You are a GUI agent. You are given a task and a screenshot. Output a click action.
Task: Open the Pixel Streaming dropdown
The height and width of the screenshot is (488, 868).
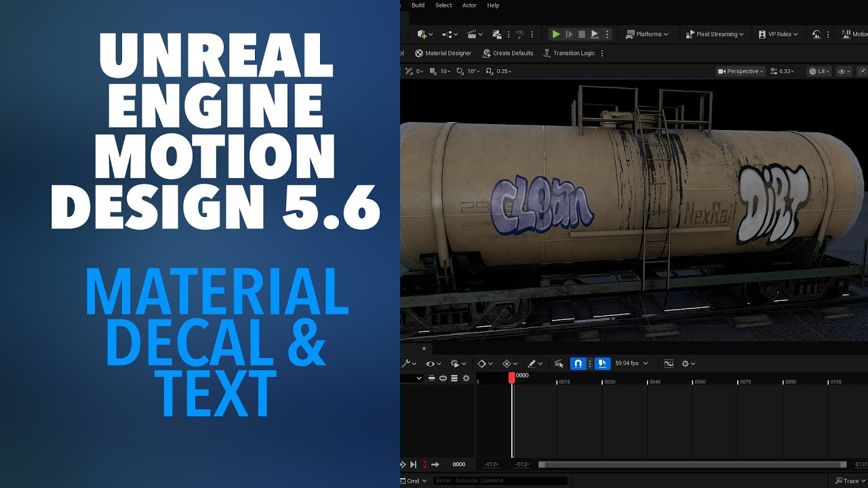[x=715, y=34]
